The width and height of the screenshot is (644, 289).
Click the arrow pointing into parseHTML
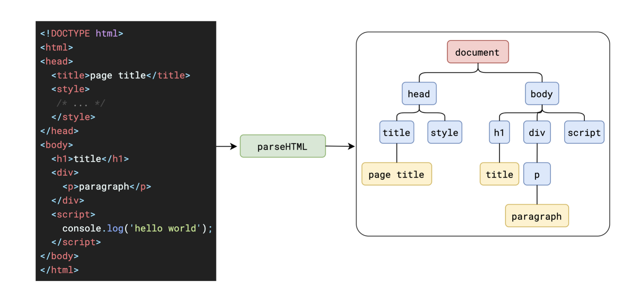(227, 146)
